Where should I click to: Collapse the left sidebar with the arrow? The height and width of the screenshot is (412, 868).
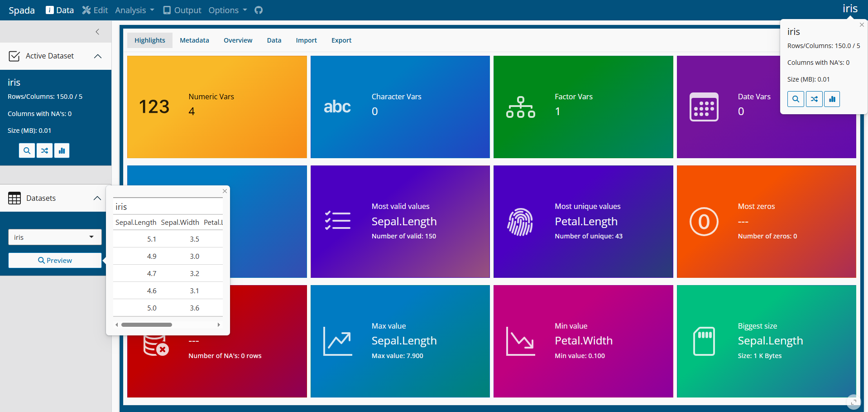click(97, 32)
